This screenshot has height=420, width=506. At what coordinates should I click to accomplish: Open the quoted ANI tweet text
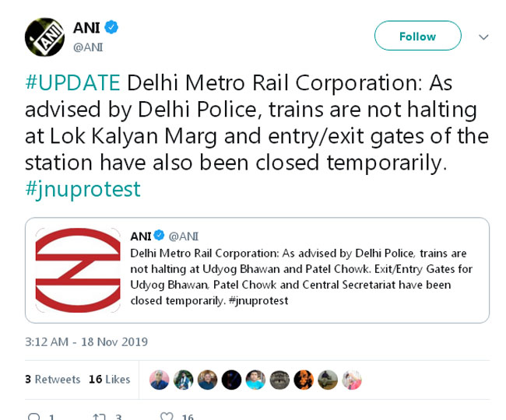300,277
